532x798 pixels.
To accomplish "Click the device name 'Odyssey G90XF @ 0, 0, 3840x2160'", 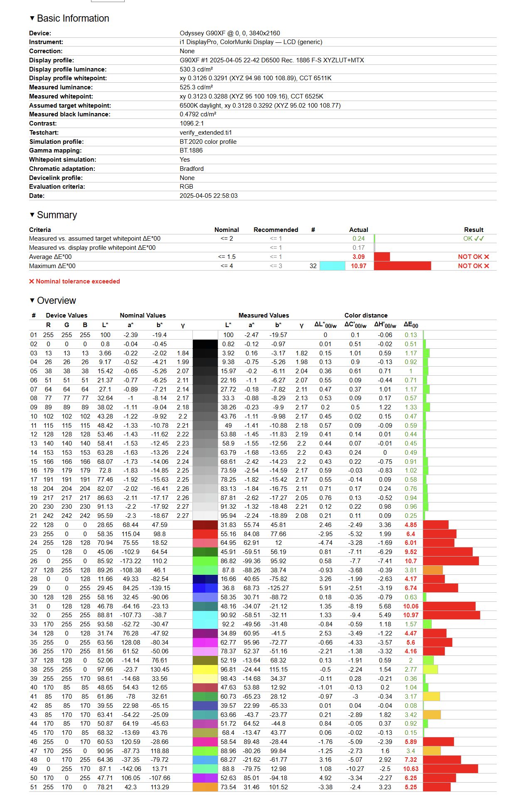I will pos(230,33).
